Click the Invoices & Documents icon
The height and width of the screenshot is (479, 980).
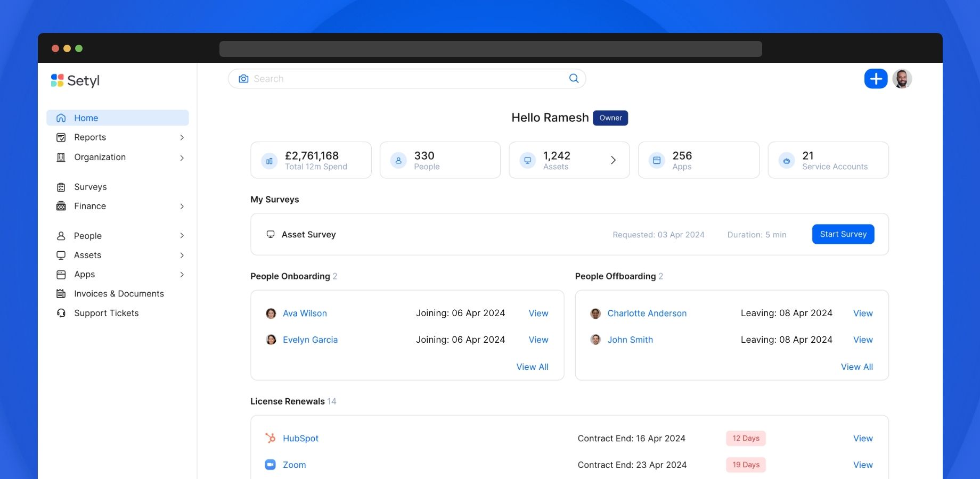tap(61, 293)
